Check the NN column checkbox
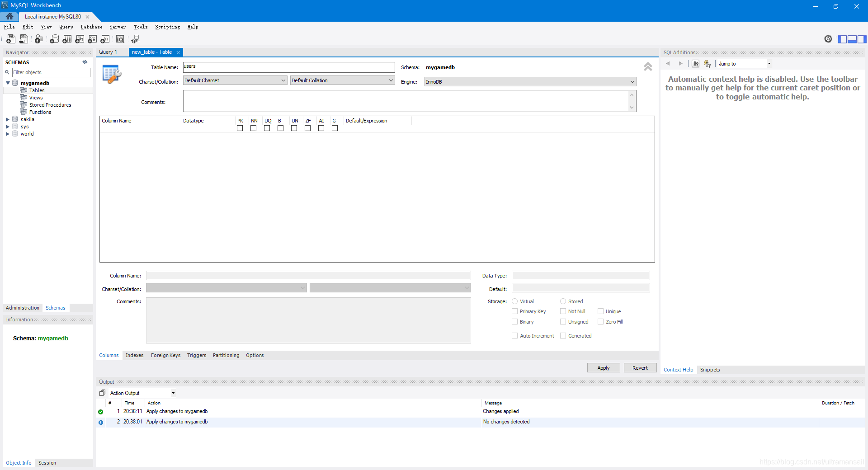This screenshot has height=470, width=868. (253, 128)
